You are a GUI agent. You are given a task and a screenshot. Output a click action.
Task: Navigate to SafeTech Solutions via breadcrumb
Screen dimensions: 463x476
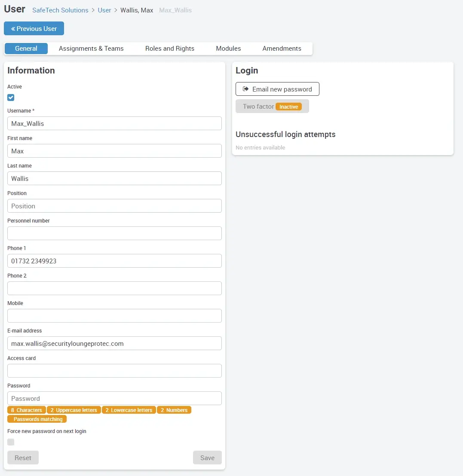pos(60,10)
